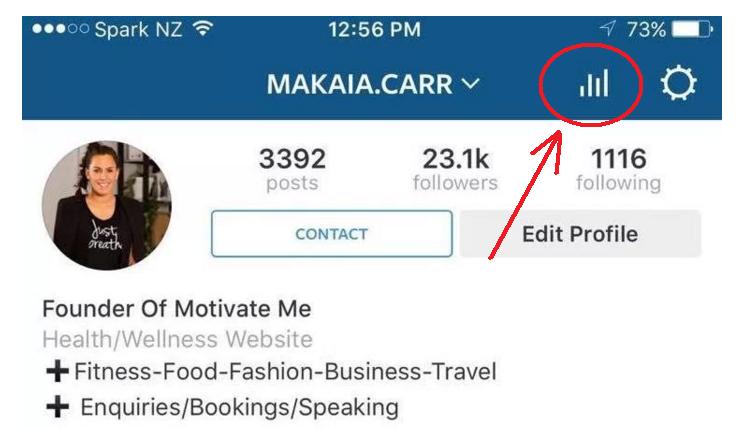This screenshot has width=753, height=428.
Task: Open the 1116 following list
Action: tap(619, 170)
